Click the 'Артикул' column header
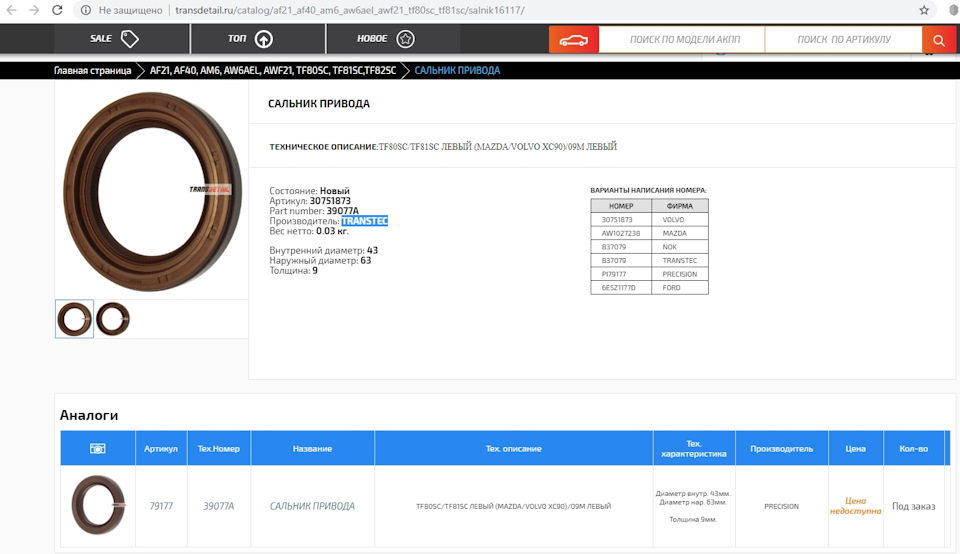This screenshot has height=554, width=960. 161,449
